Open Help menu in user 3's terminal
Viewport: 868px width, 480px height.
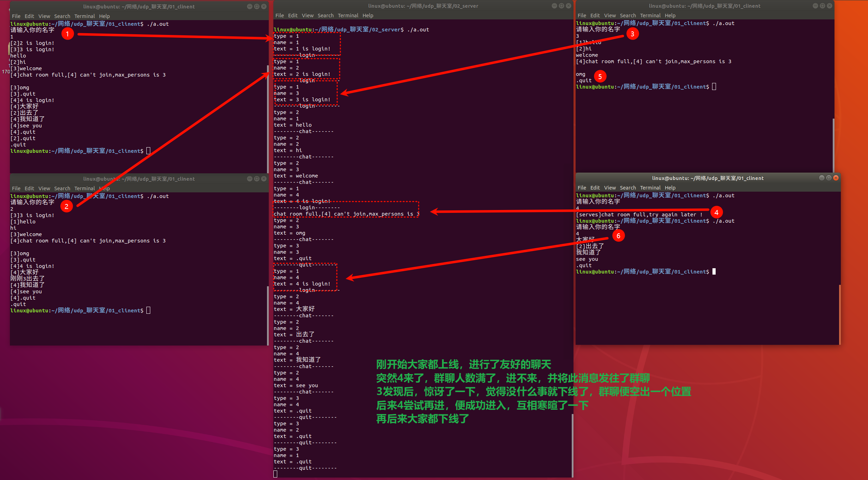click(670, 16)
